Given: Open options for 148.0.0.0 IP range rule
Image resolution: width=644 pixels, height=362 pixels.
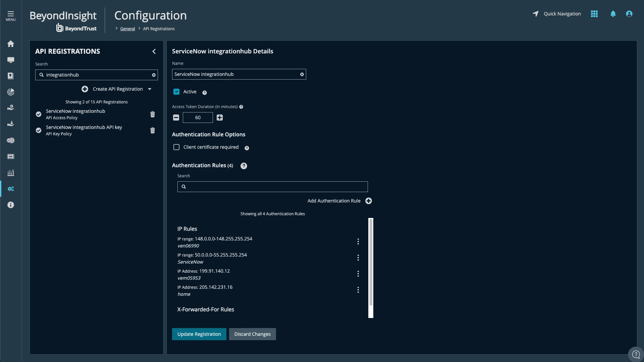Looking at the screenshot, I should pyautogui.click(x=358, y=241).
